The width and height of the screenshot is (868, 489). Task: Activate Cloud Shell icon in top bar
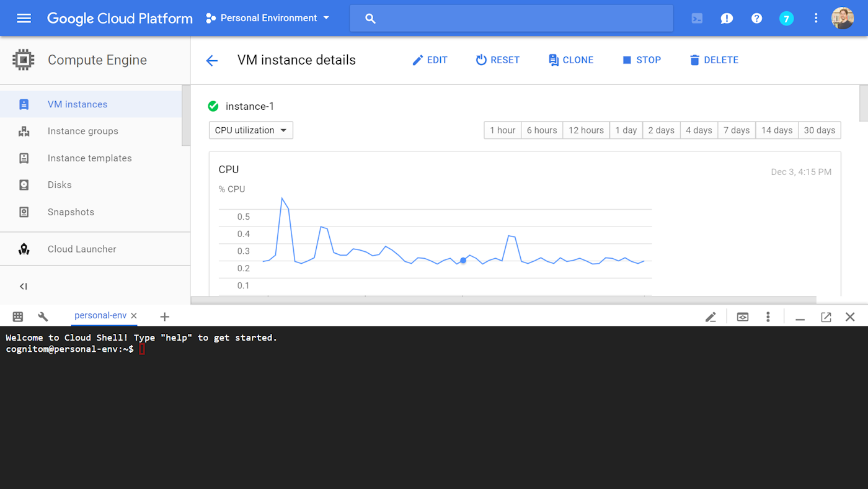[697, 19]
